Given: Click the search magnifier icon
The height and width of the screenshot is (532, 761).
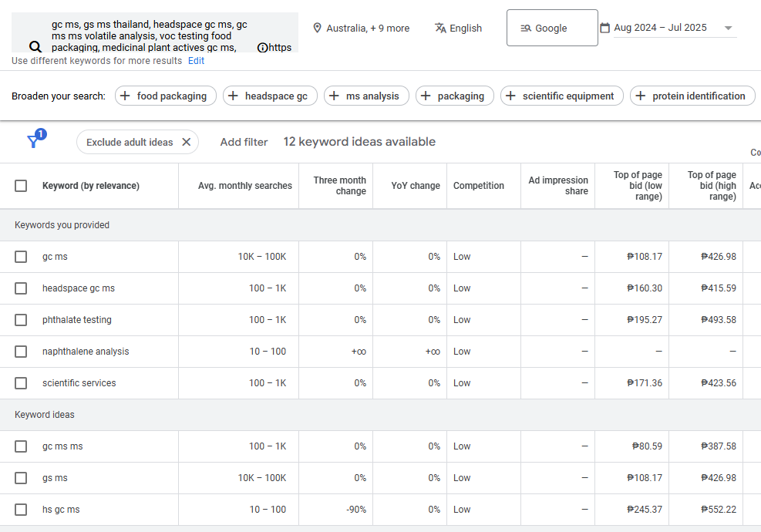Looking at the screenshot, I should pos(35,47).
